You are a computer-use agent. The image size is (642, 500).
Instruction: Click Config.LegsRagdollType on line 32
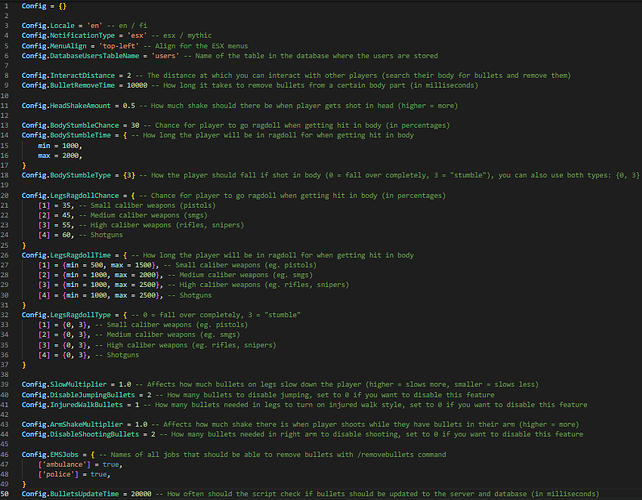click(x=66, y=315)
